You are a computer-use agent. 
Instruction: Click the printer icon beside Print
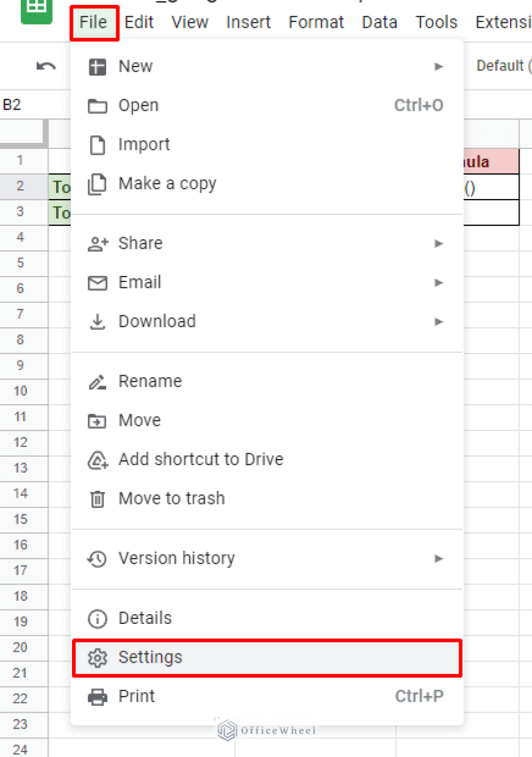tap(98, 697)
